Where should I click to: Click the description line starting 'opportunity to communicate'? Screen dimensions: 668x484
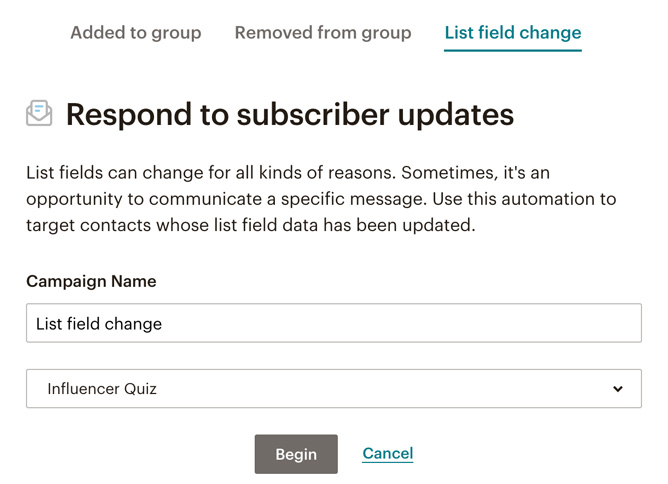coord(321,199)
